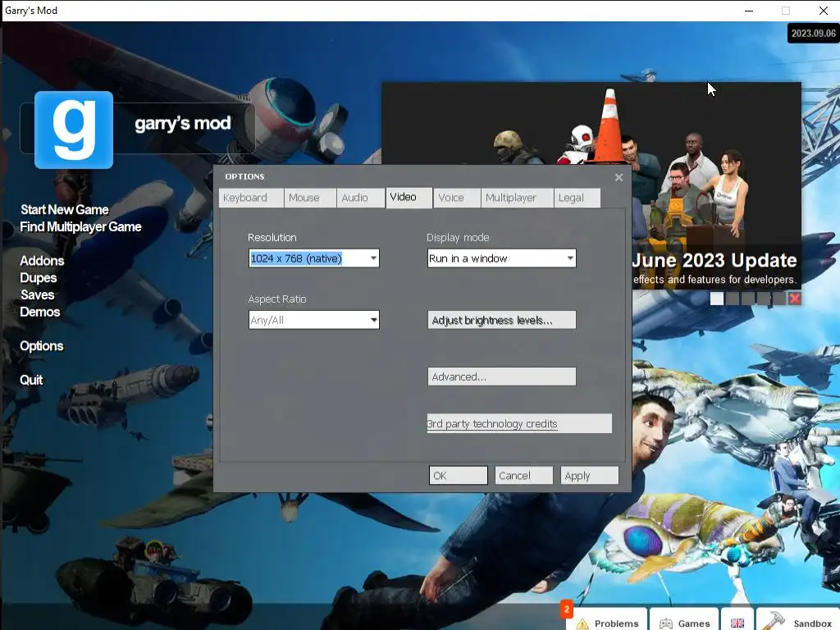Open Options from main menu
840x630 pixels.
41,346
